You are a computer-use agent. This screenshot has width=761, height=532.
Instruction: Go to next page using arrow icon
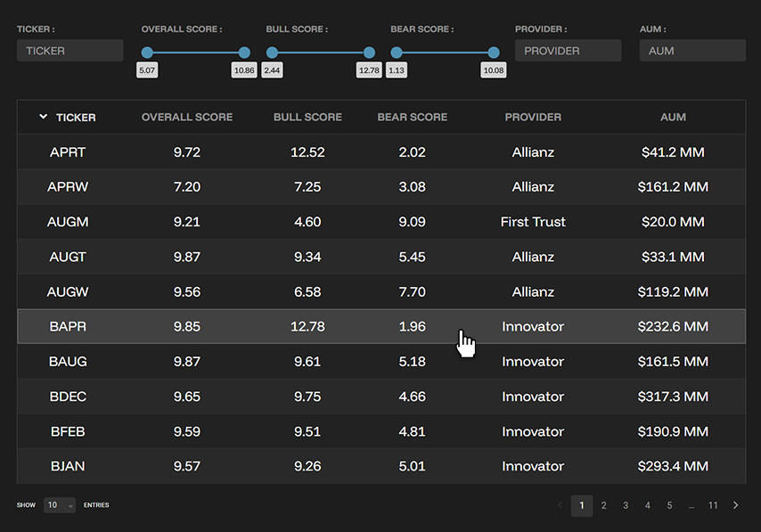735,505
